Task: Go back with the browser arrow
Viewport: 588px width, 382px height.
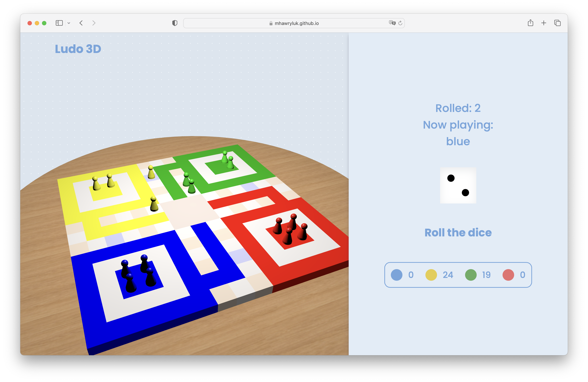Action: click(x=81, y=23)
